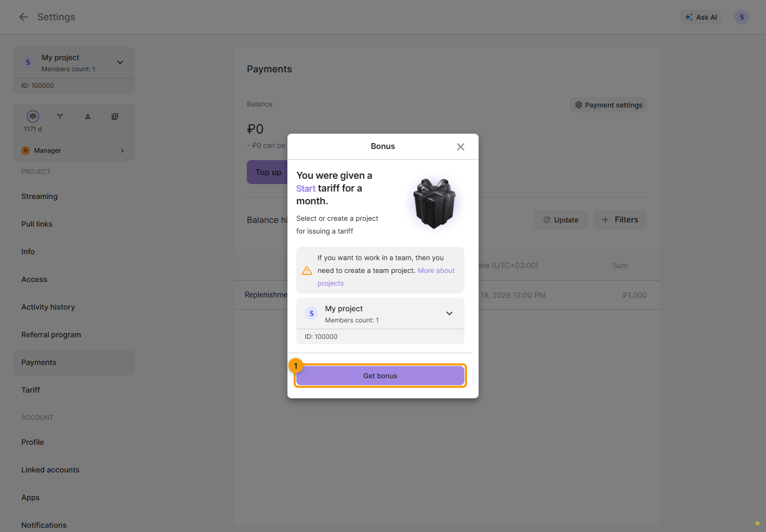This screenshot has width=766, height=532.
Task: Open the Profile section
Action: tap(74, 442)
